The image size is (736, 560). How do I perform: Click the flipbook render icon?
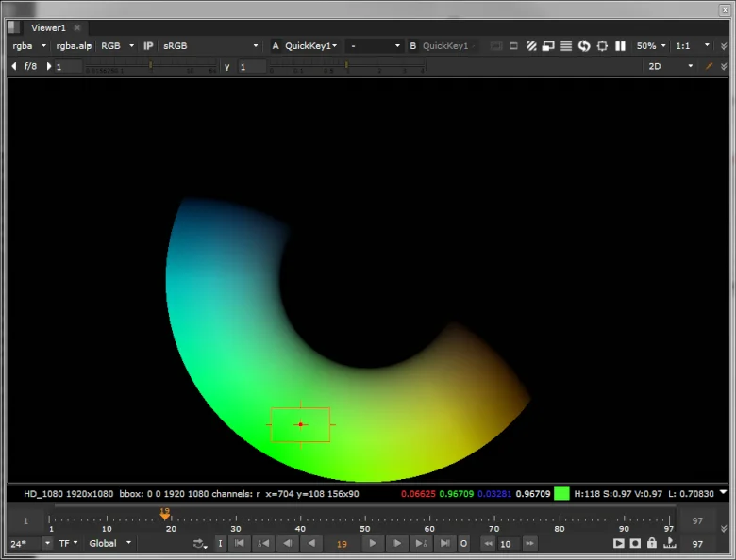click(x=619, y=543)
